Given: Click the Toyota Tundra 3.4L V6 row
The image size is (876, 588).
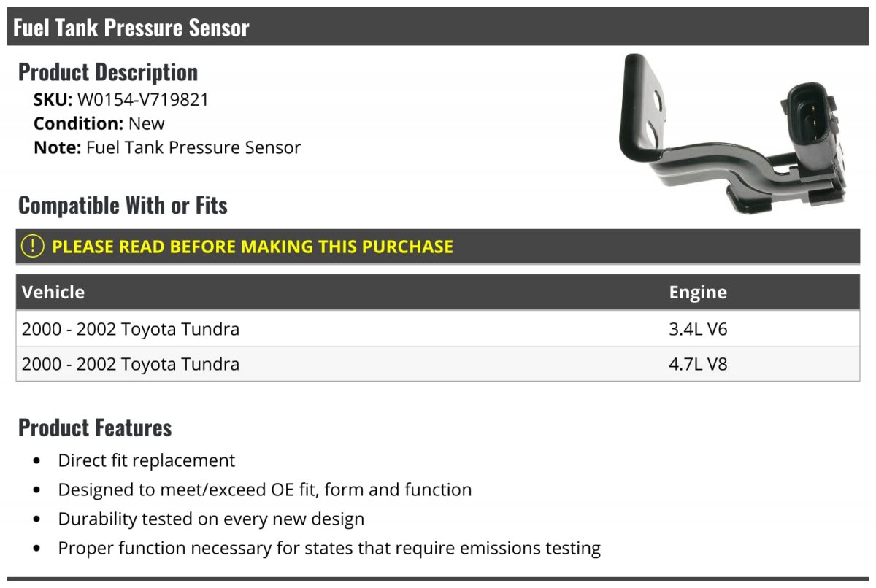Looking at the screenshot, I should coord(438,329).
